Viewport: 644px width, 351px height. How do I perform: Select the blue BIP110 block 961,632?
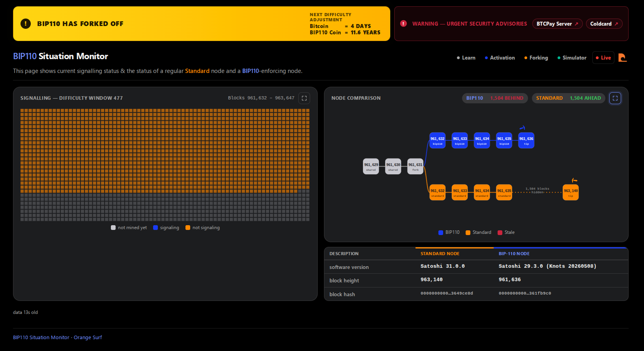(x=438, y=140)
